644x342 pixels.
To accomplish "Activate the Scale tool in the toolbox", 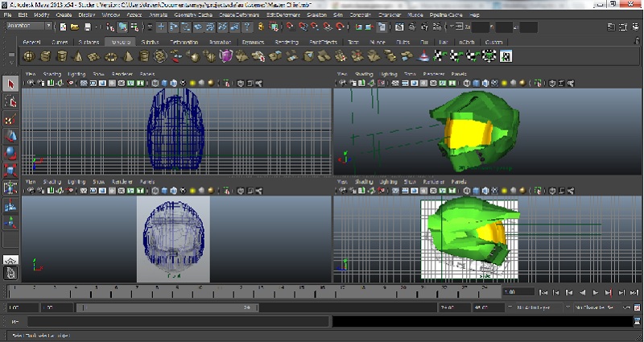I will pyautogui.click(x=10, y=170).
